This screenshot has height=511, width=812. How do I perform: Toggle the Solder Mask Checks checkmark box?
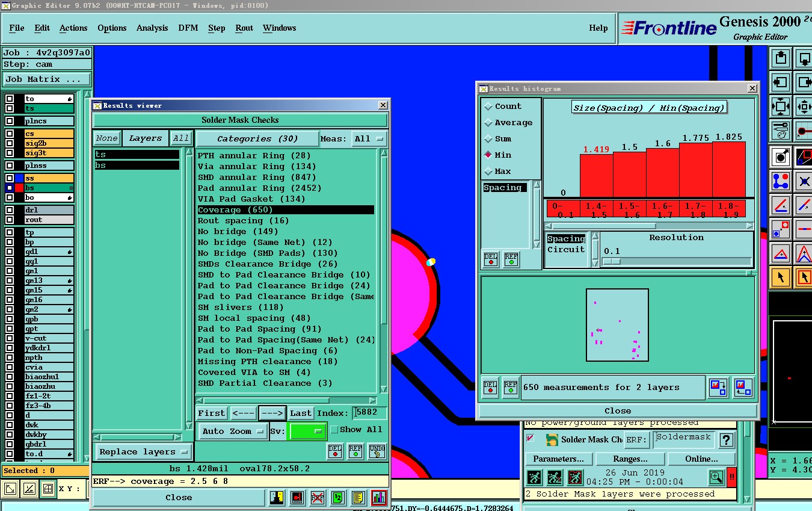click(530, 439)
